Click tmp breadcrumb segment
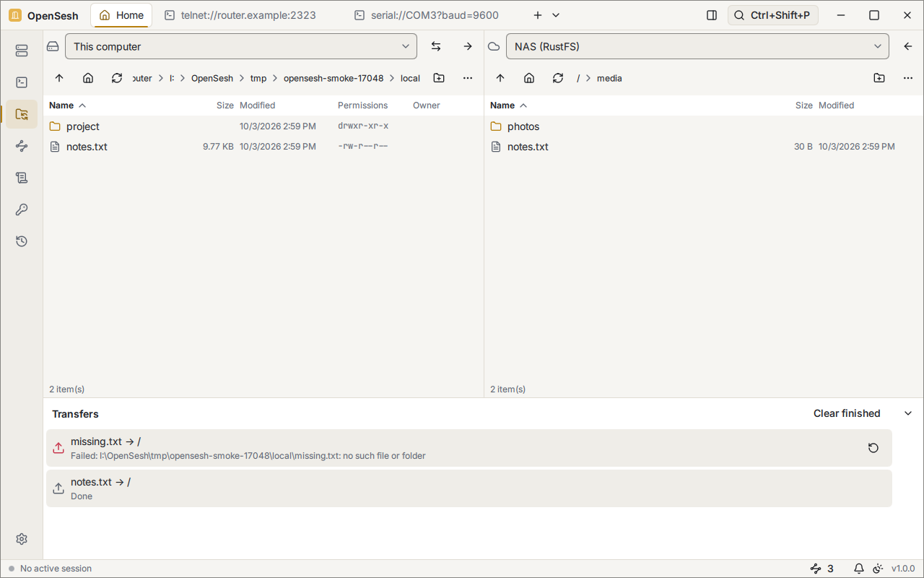 (x=258, y=78)
